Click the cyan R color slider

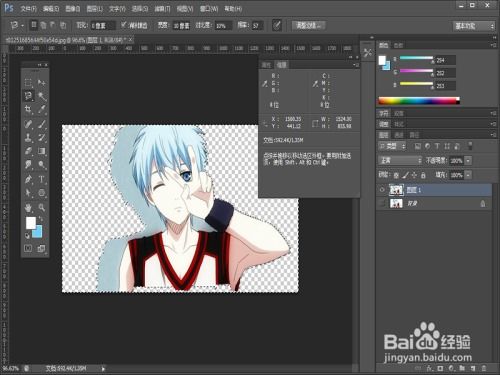pyautogui.click(x=416, y=58)
